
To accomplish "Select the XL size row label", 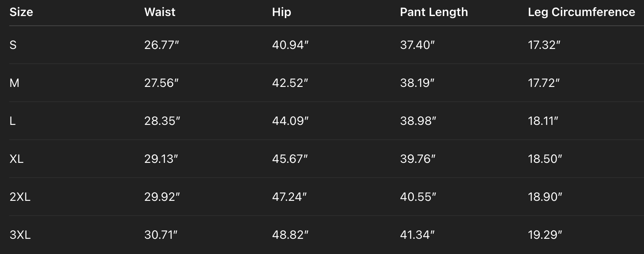I will tap(16, 159).
